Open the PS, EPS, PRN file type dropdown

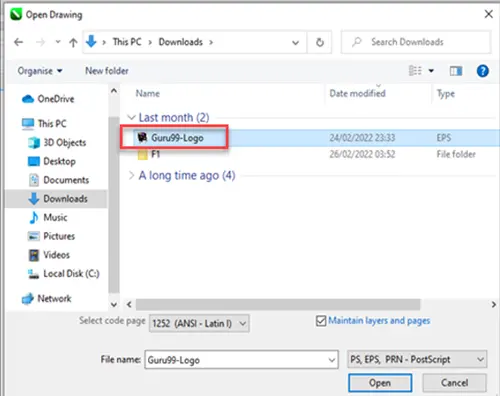coord(417,359)
